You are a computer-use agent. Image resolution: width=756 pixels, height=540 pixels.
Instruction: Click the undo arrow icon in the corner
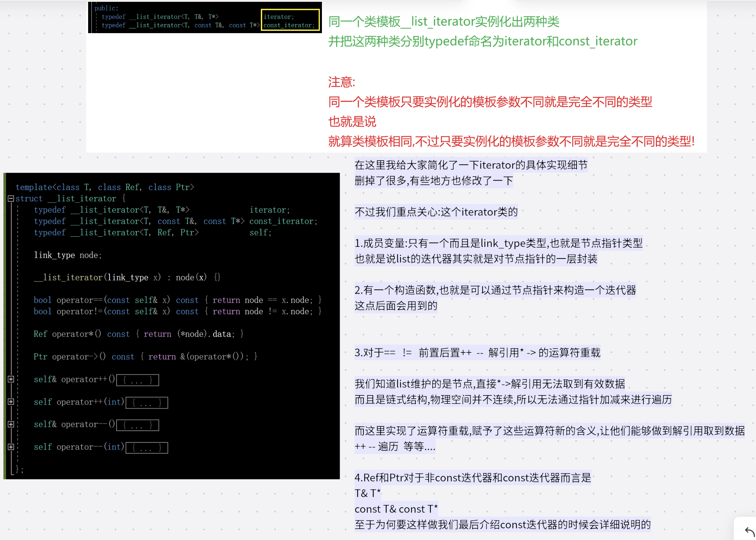[x=749, y=531]
